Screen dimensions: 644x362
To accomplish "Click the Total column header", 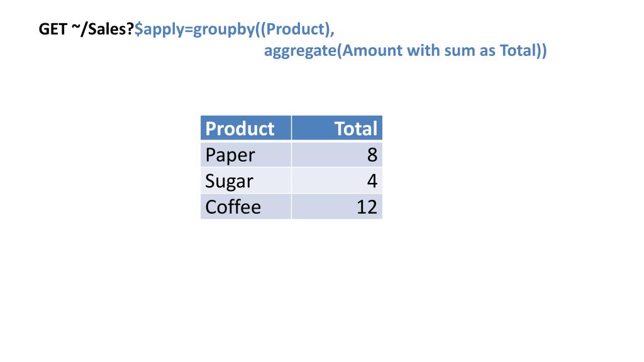I will [x=337, y=128].
